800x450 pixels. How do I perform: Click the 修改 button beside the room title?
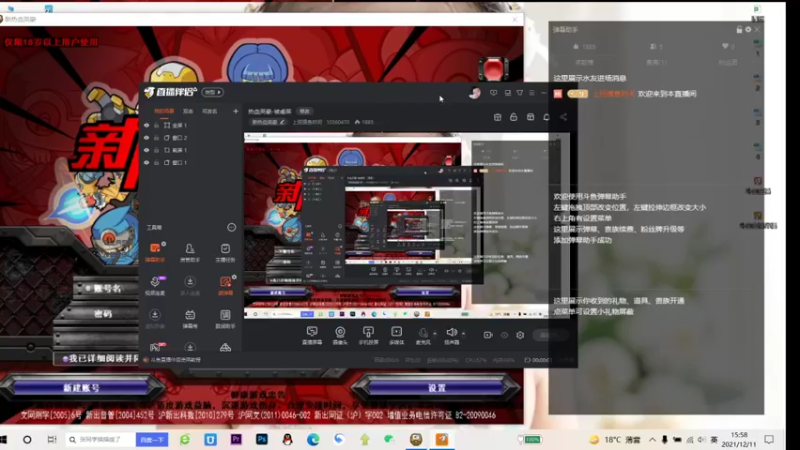(305, 111)
